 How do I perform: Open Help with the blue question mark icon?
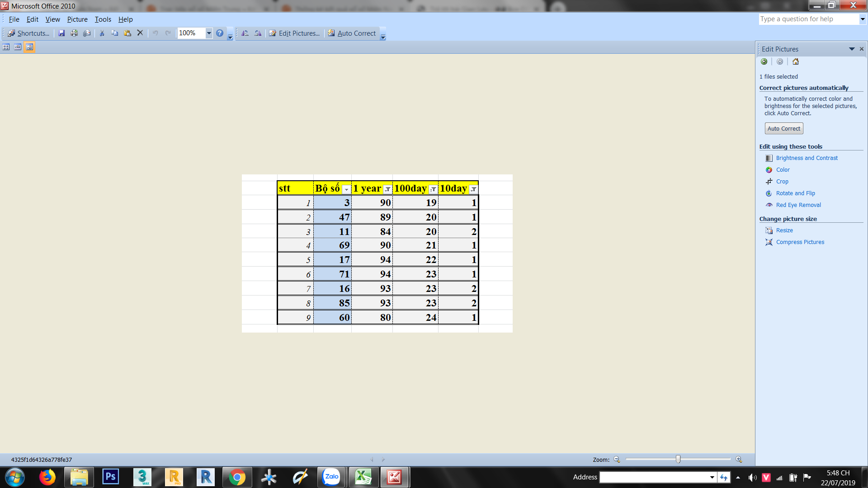pos(220,33)
